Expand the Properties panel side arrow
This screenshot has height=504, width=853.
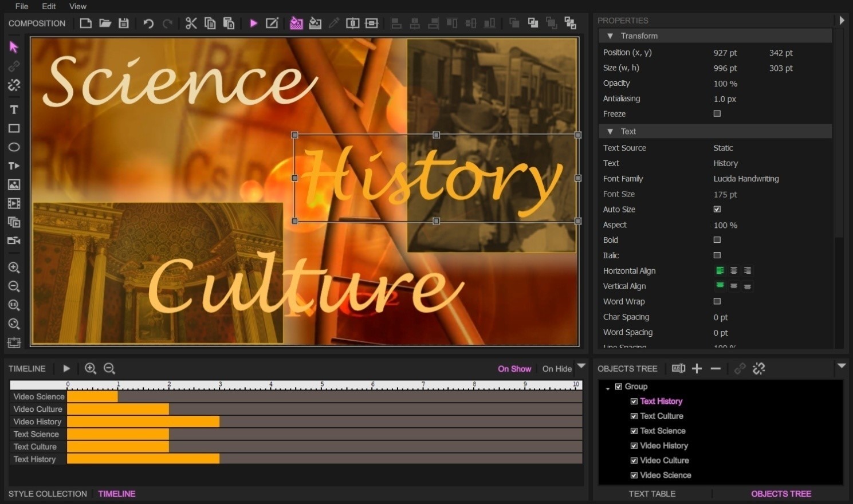pyautogui.click(x=842, y=20)
